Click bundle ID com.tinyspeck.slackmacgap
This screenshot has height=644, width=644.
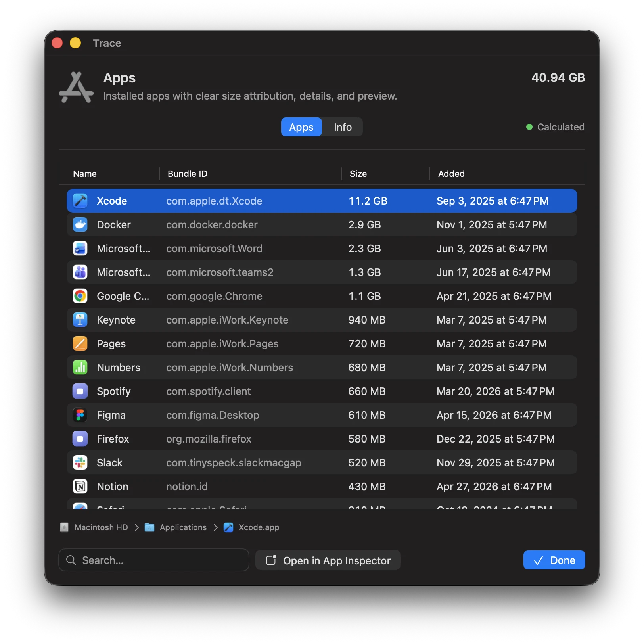point(234,463)
